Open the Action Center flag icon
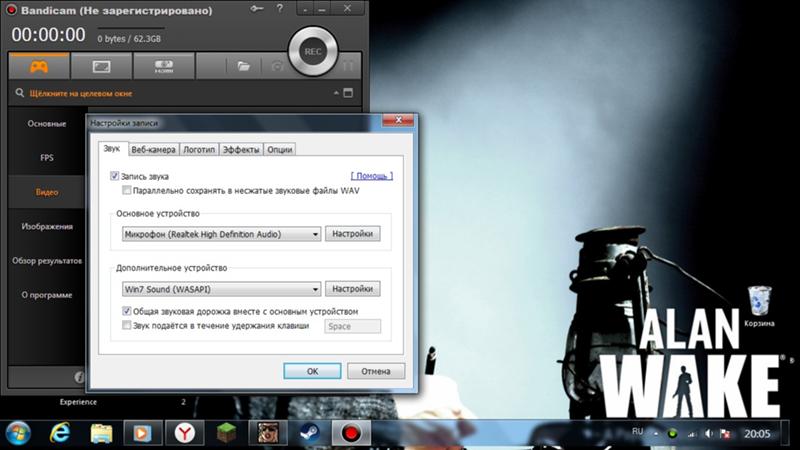The height and width of the screenshot is (450, 800). [x=725, y=434]
